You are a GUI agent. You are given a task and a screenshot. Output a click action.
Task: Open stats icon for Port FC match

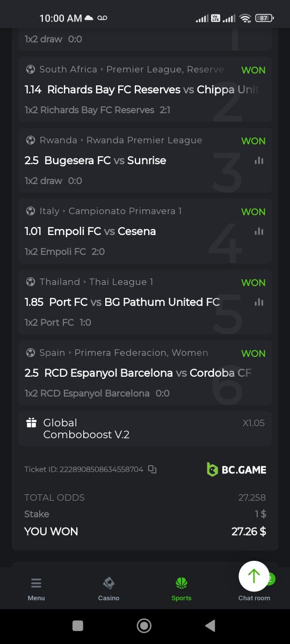click(x=259, y=302)
